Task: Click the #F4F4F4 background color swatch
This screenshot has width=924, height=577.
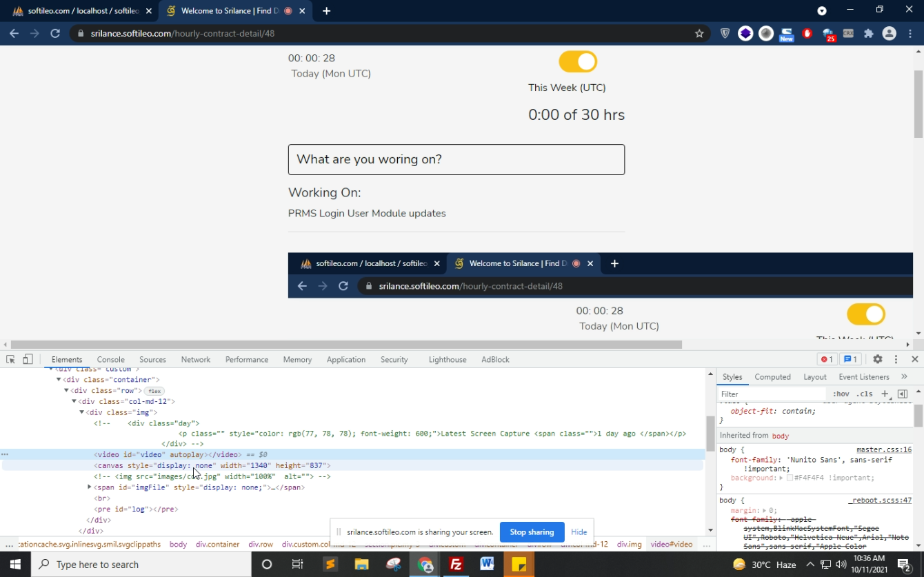Action: 790,478
